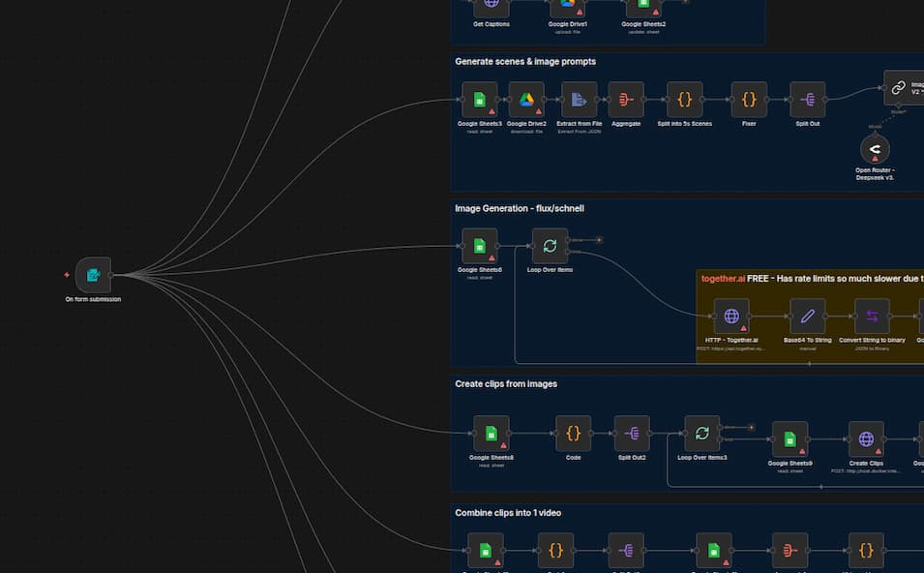Open the Fixer code node
924x573 pixels.
749,100
